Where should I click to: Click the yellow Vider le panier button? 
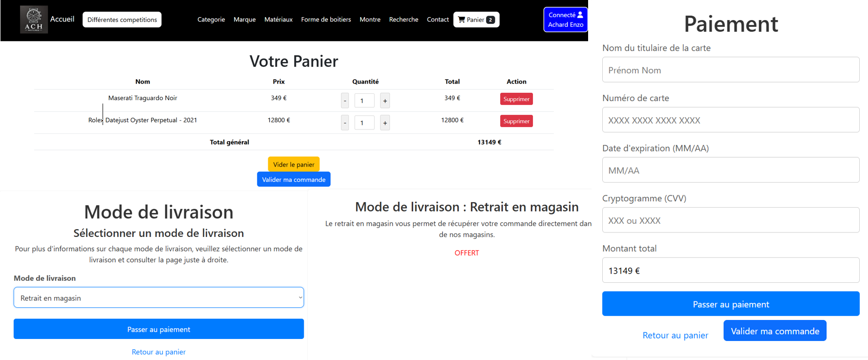point(294,164)
